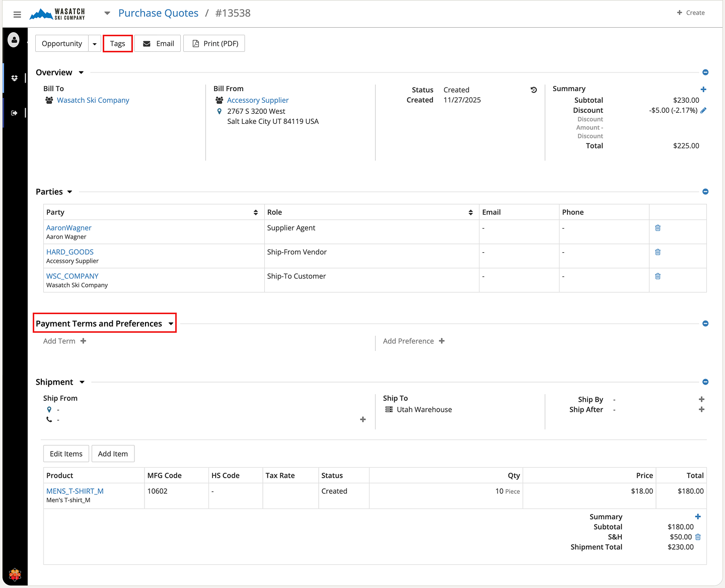The image size is (725, 588).
Task: Edit discount using pencil icon
Action: click(703, 110)
